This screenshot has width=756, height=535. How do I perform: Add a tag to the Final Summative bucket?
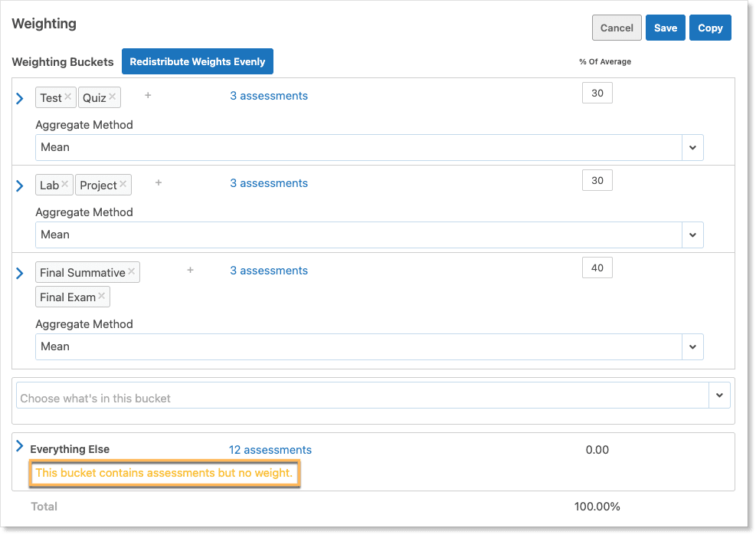coord(190,271)
